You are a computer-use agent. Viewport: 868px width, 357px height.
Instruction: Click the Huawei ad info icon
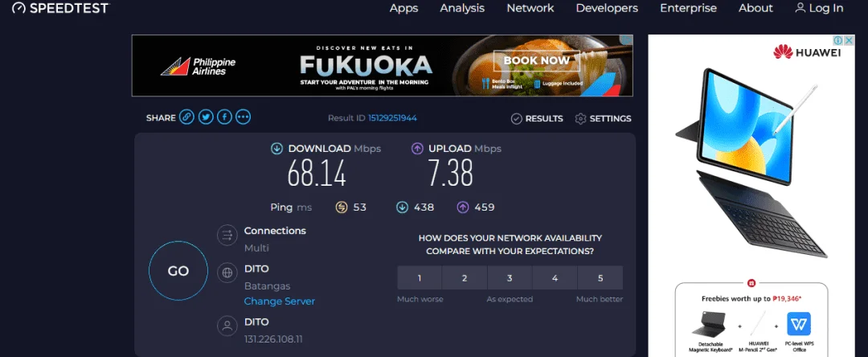(838, 40)
